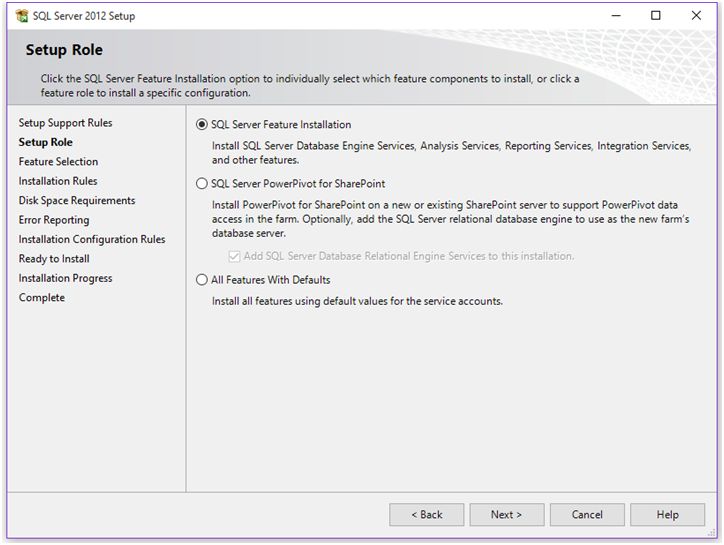Go to Setup Support Rules step
724x545 pixels.
65,123
